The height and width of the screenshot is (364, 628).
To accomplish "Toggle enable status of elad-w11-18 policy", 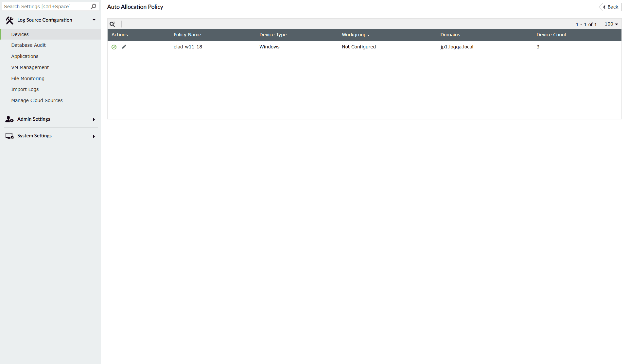I will click(x=114, y=47).
